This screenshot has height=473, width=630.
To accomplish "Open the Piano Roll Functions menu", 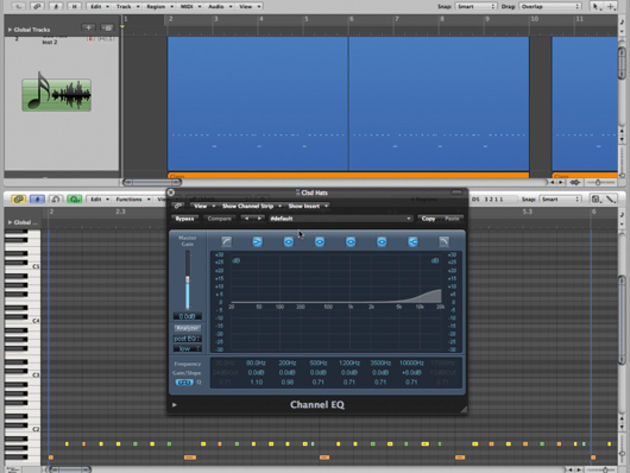I will point(133,199).
